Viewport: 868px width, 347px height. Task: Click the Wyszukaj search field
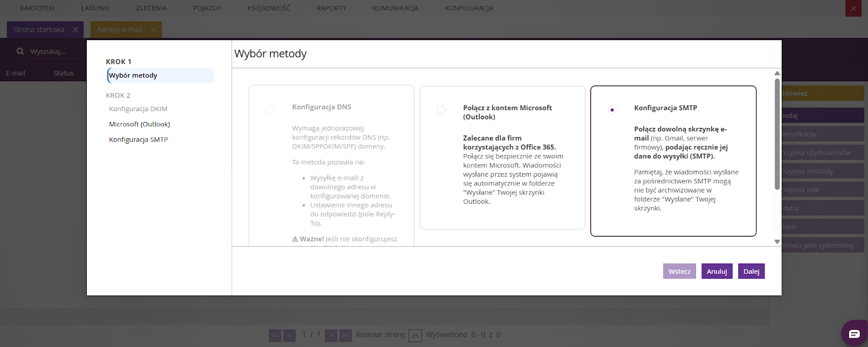(57, 52)
